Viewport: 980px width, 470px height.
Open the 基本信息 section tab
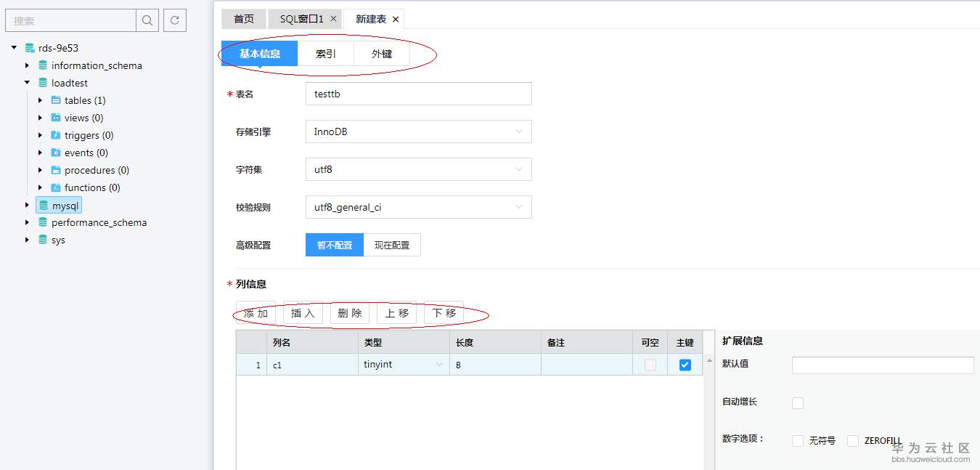click(x=260, y=54)
